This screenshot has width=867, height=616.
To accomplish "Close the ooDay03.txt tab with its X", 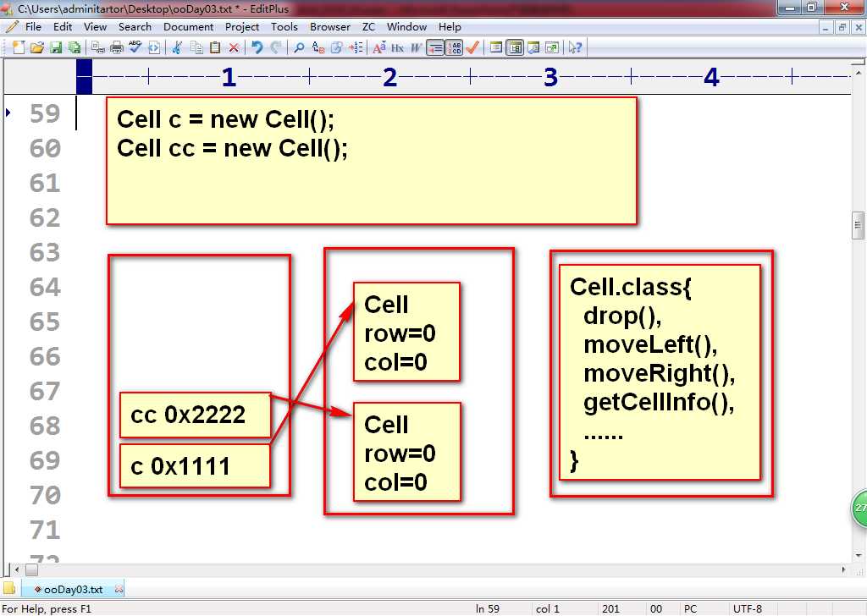I will pyautogui.click(x=119, y=590).
